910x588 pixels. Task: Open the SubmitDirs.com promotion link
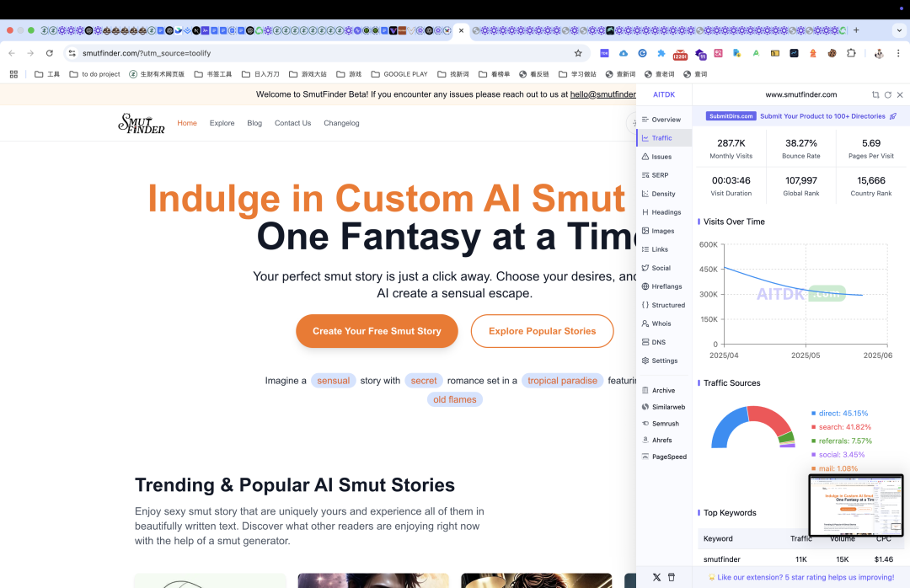click(801, 116)
